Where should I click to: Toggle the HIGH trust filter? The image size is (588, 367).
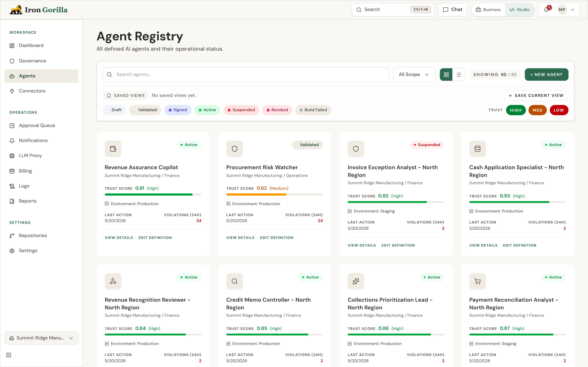point(516,110)
